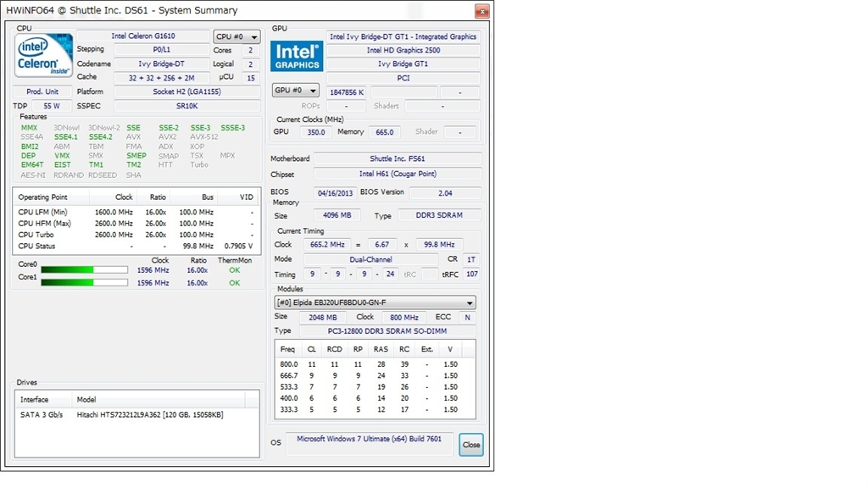Click the memory Type value DDR3 SDRAM

click(440, 215)
